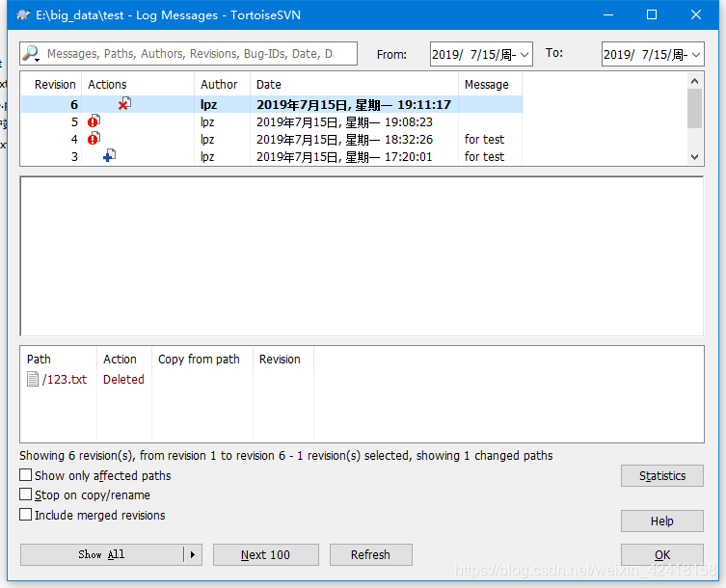
Task: Open the To date dropdown
Action: [x=696, y=55]
